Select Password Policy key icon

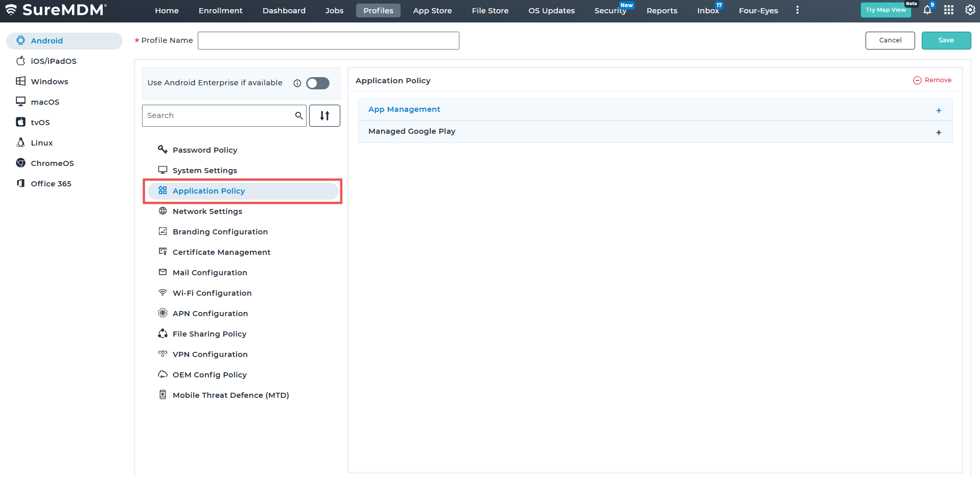tap(162, 149)
